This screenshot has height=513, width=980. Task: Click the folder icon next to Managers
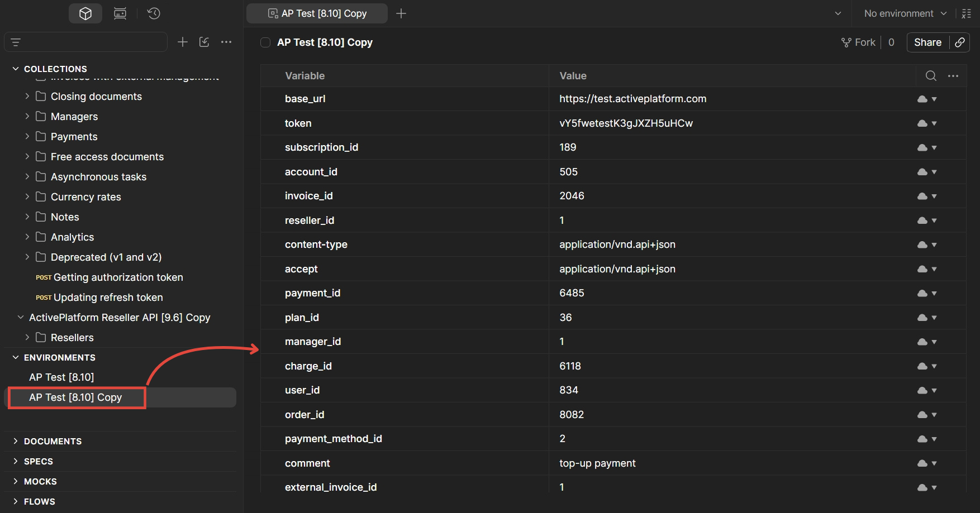pos(41,116)
